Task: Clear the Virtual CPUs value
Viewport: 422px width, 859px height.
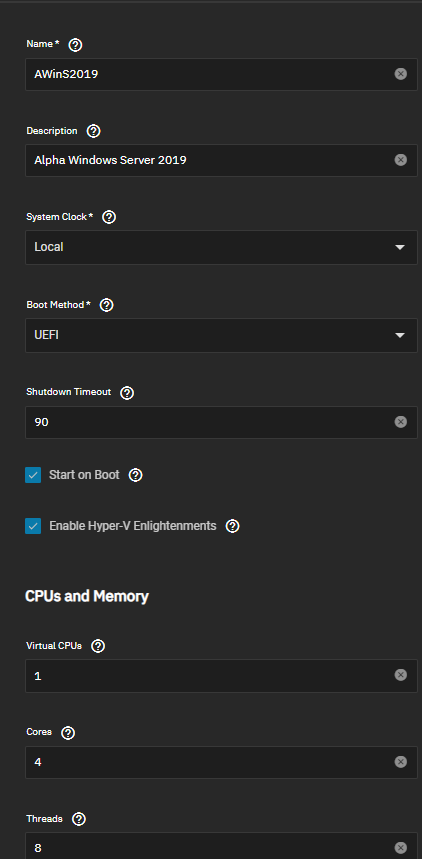Action: tap(401, 675)
